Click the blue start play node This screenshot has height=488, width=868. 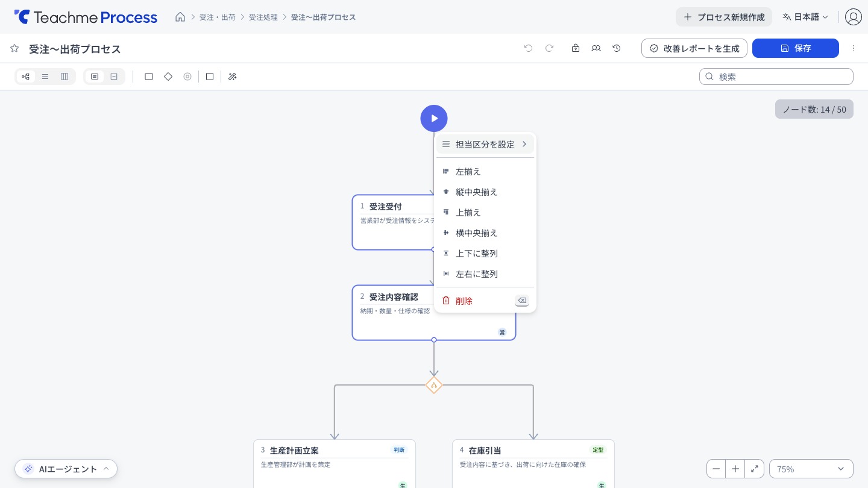tap(434, 118)
